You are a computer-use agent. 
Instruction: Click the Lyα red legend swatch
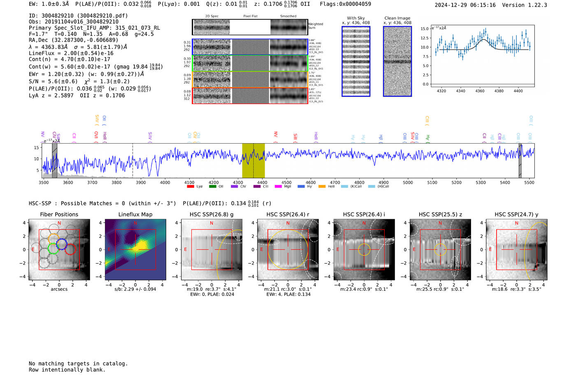pos(190,186)
